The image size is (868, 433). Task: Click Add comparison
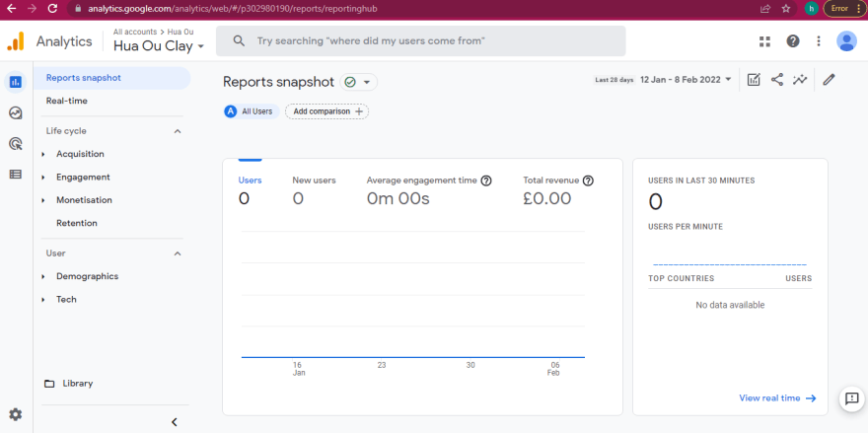coord(327,111)
